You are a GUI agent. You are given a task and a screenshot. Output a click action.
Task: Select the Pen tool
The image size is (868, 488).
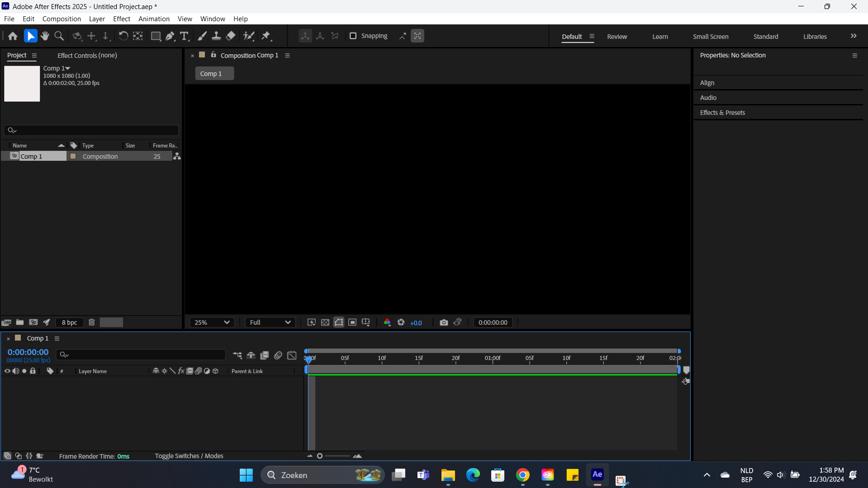pos(170,36)
